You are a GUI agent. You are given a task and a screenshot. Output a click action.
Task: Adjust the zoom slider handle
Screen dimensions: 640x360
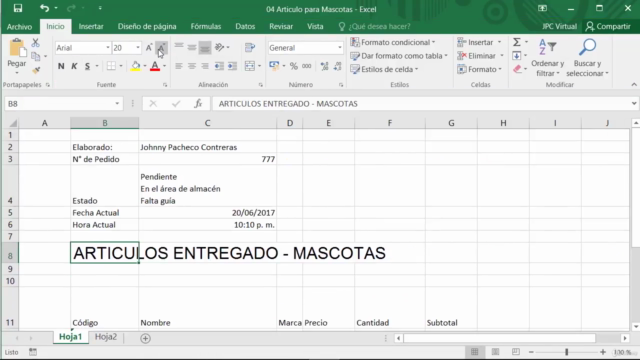[567, 352]
